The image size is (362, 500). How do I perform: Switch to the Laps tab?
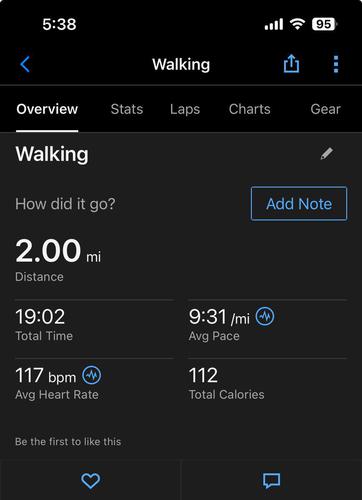pyautogui.click(x=185, y=109)
